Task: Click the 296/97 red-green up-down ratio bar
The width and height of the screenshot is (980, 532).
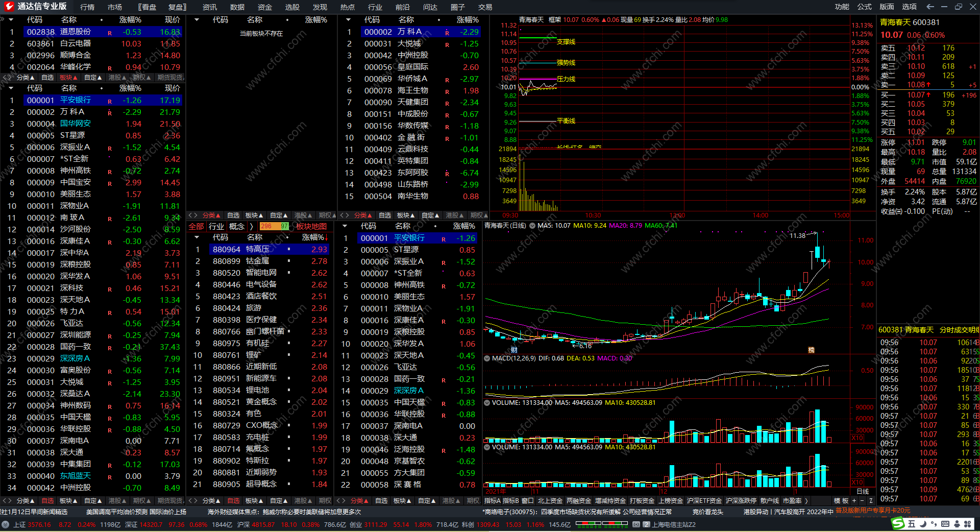Action: coord(274,226)
